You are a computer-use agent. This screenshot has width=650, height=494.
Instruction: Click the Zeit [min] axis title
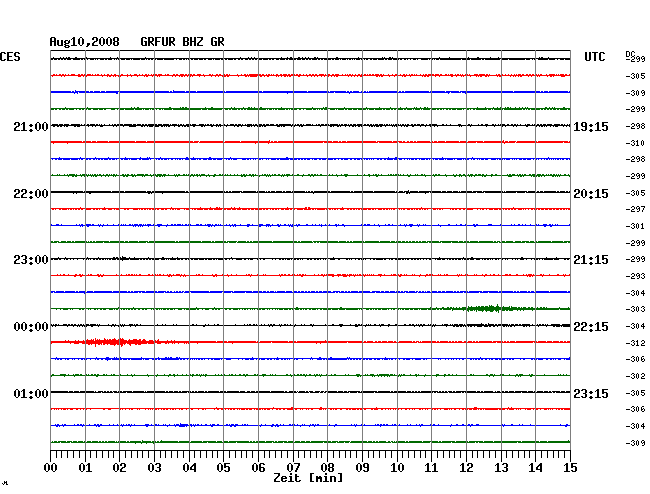pos(308,478)
